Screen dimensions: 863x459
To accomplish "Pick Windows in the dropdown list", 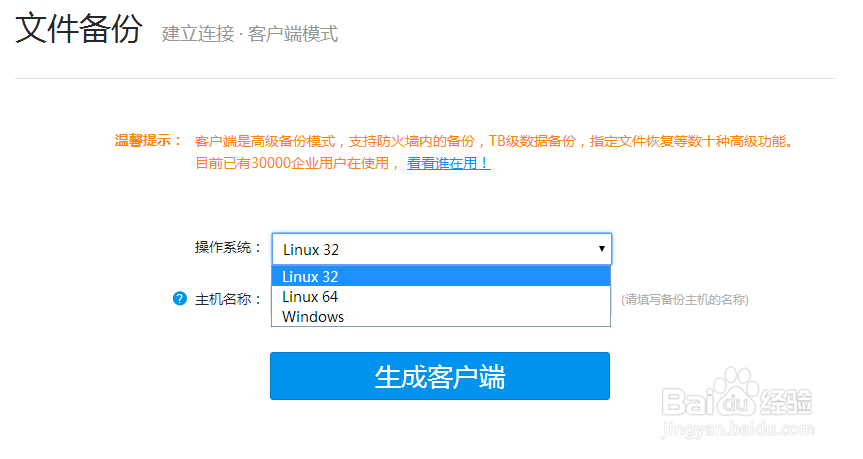I will tap(440, 317).
